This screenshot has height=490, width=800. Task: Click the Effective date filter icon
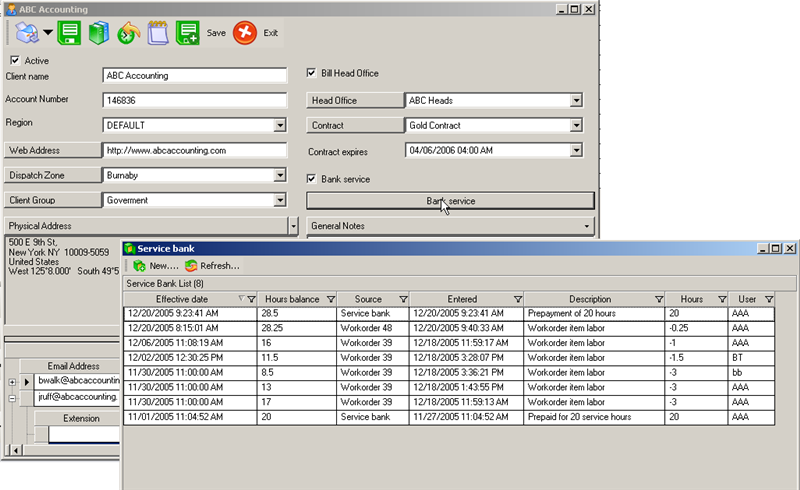click(x=251, y=299)
